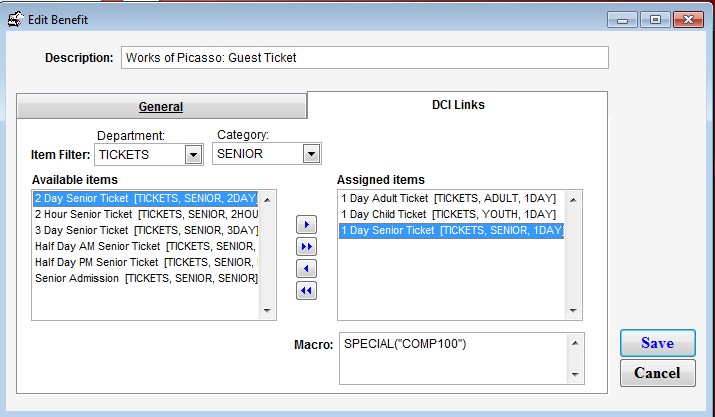Click the Edit Benefit title bar icon
The image size is (715, 417).
coord(15,18)
